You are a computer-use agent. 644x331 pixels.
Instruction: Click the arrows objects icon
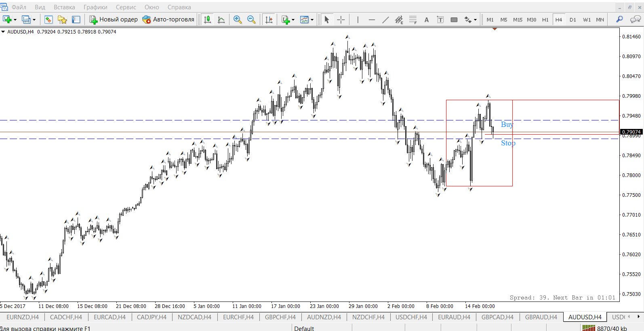tap(468, 19)
